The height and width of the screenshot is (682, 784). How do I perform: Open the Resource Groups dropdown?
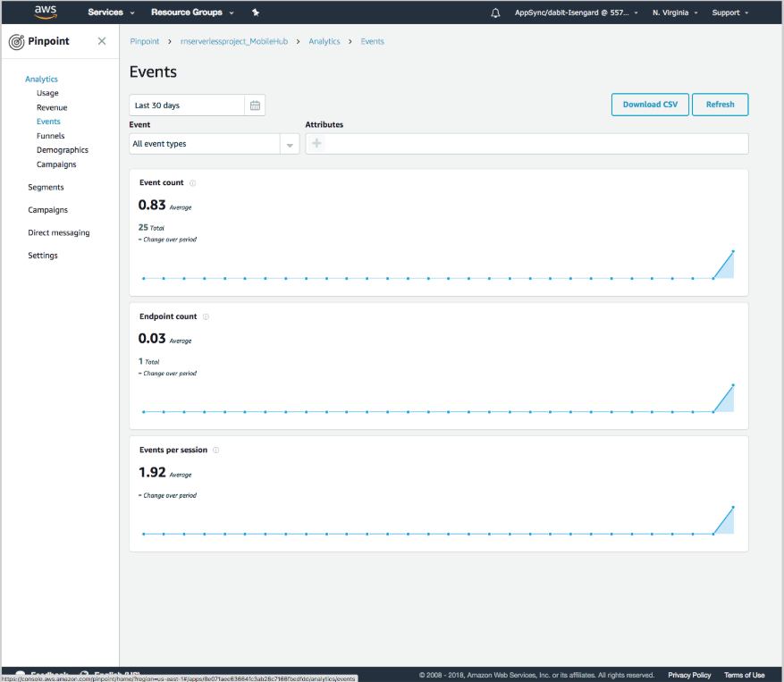click(192, 13)
